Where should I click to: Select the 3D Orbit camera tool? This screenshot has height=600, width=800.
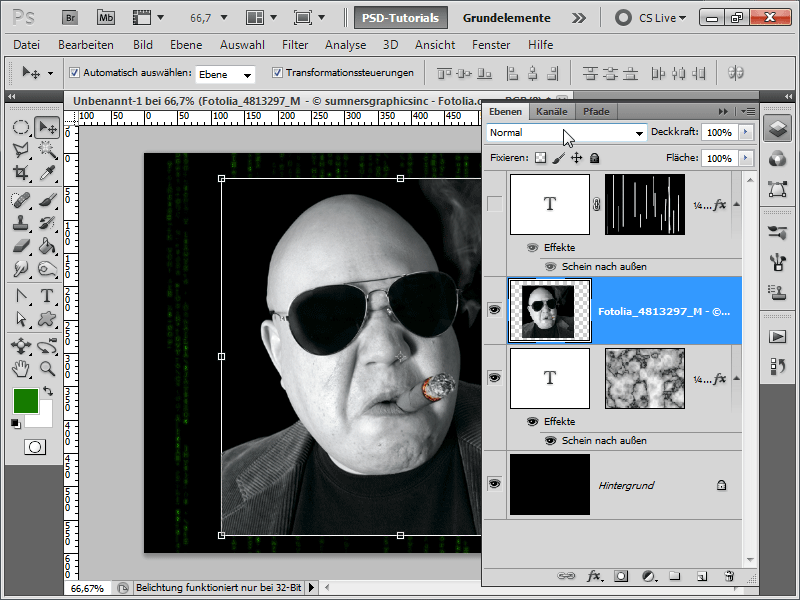coord(47,346)
